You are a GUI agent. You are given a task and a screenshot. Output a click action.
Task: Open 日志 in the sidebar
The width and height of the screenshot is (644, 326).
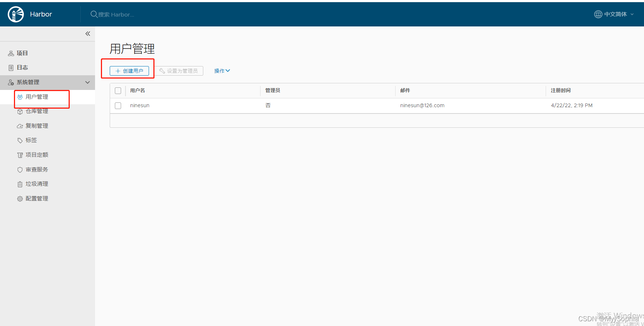tap(22, 68)
